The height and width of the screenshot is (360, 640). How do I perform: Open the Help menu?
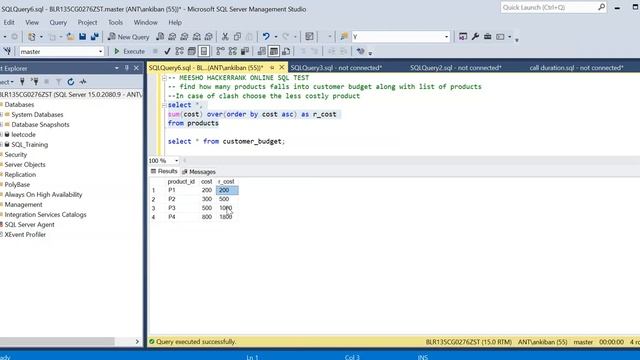pyautogui.click(x=175, y=22)
